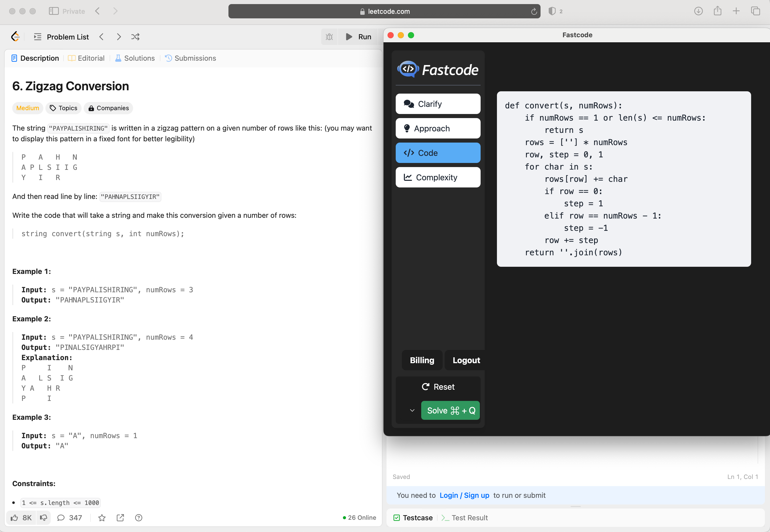Select Approach in Fastcode sidebar

click(438, 128)
